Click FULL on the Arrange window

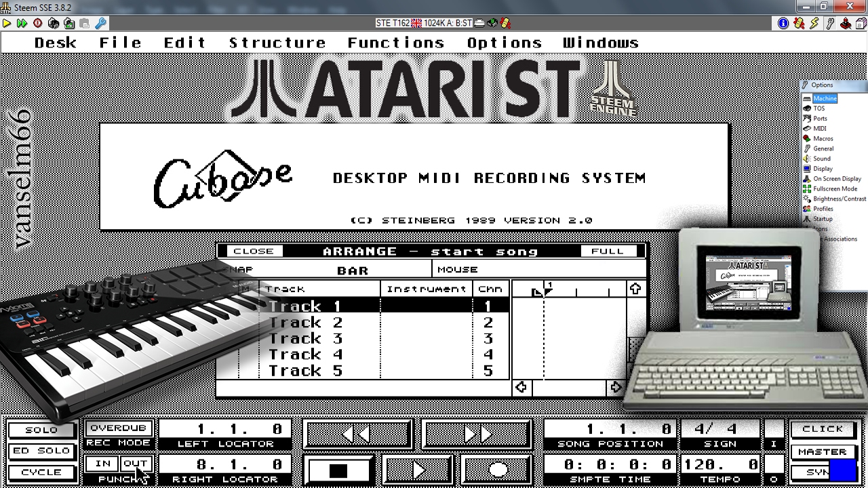[x=608, y=251]
